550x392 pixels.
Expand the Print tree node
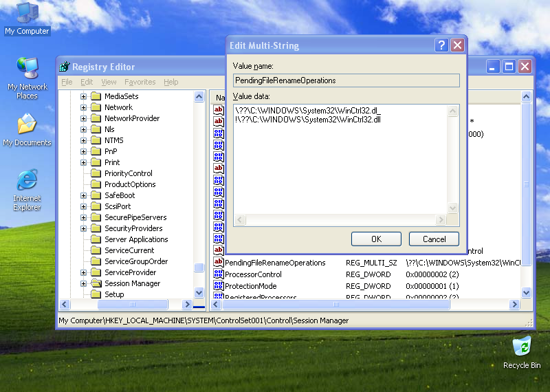tap(83, 162)
